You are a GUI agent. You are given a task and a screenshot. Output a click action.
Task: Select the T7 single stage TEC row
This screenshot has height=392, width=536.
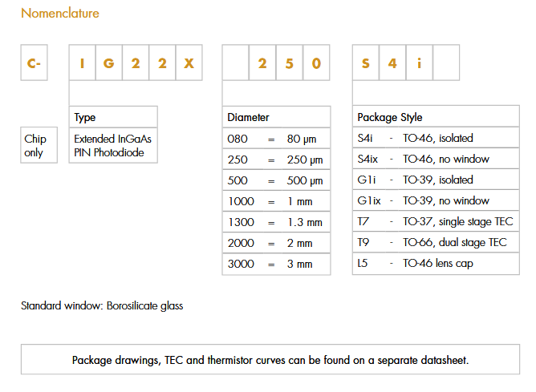point(436,222)
